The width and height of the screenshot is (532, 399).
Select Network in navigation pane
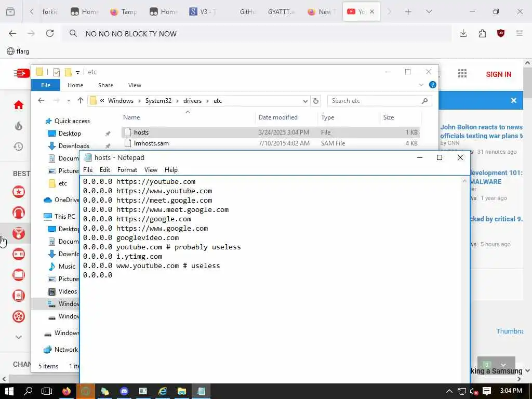[66, 350]
